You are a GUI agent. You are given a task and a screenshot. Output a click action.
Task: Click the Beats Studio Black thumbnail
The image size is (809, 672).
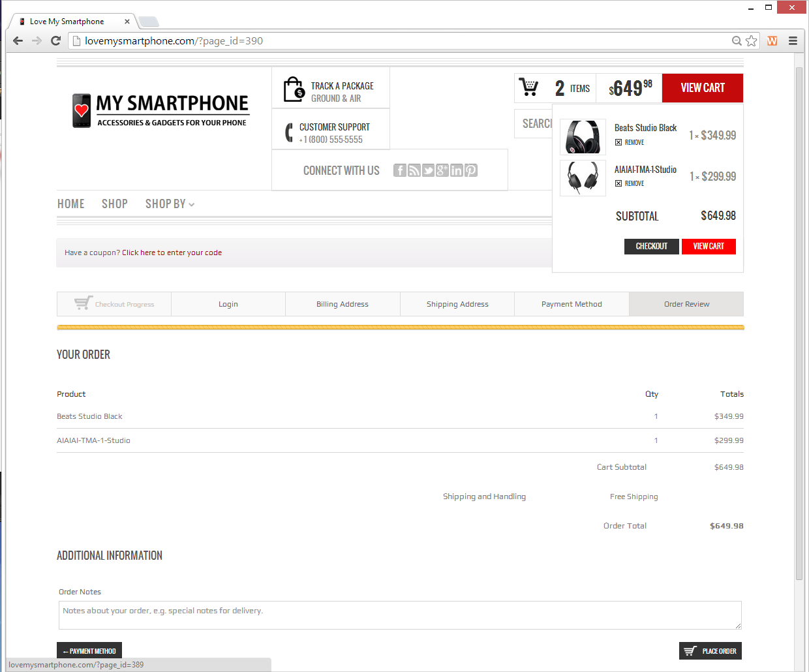(x=583, y=136)
